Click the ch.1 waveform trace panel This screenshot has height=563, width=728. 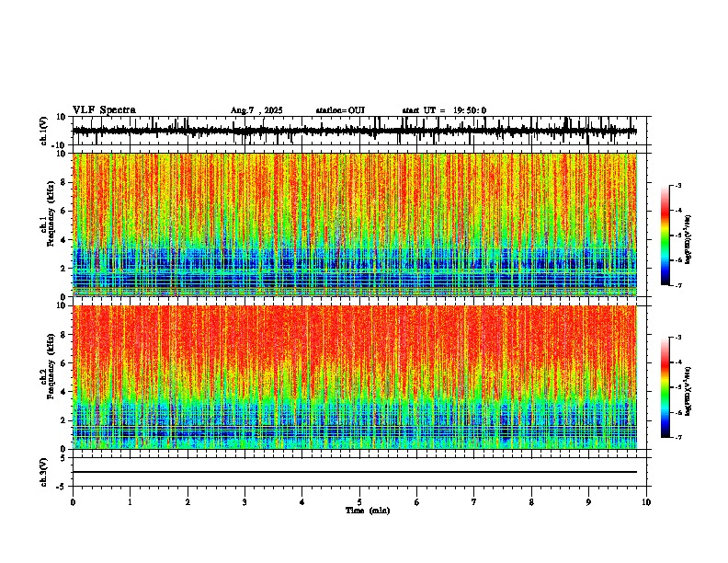(359, 131)
